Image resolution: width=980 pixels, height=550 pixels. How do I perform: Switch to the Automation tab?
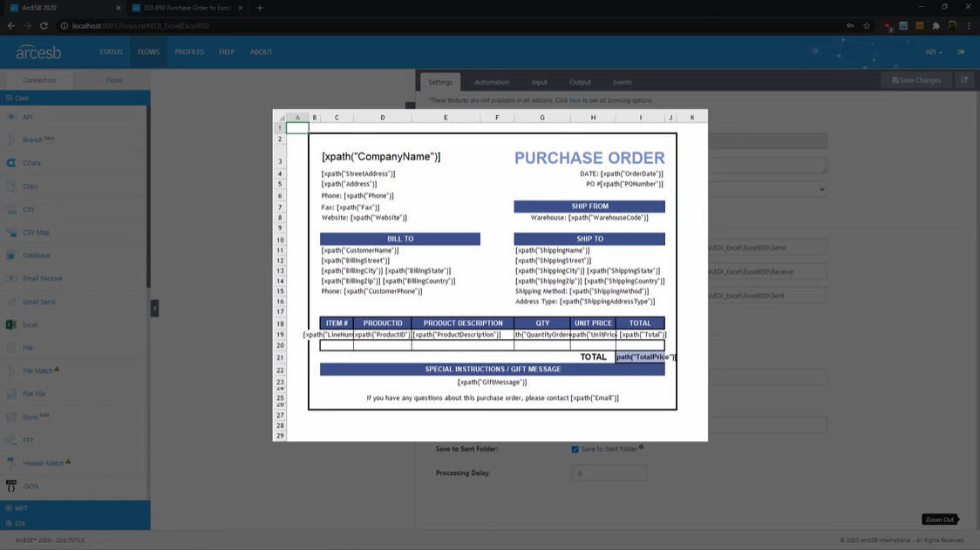point(492,82)
